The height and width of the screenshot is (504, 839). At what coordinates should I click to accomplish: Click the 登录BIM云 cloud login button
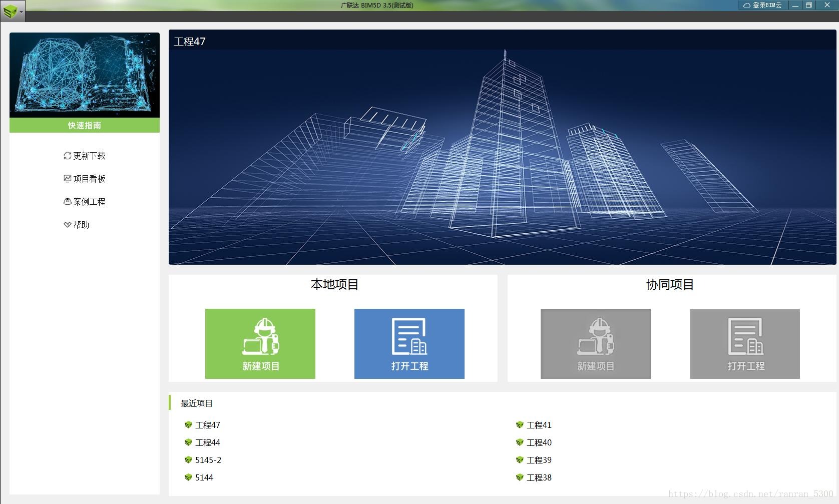click(762, 5)
